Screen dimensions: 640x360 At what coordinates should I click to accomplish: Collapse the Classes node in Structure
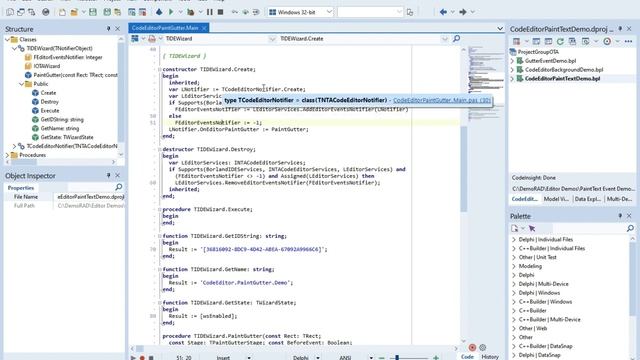(x=7, y=40)
